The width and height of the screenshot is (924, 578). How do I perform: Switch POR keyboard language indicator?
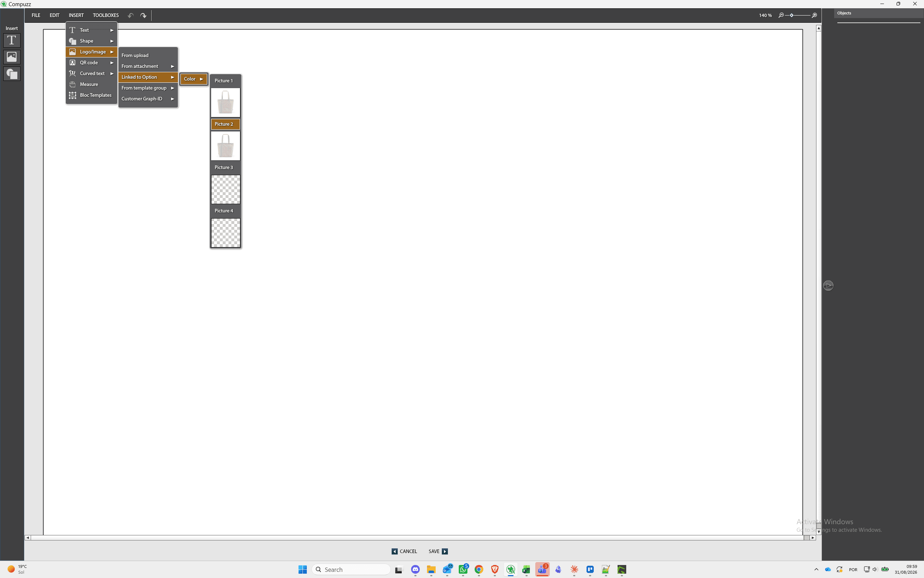point(853,570)
